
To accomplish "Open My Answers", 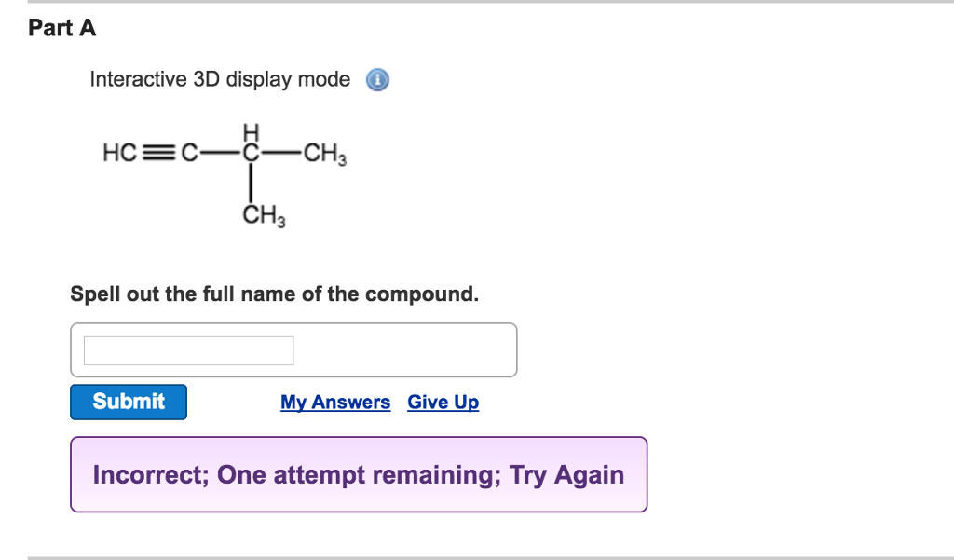I will pos(335,402).
